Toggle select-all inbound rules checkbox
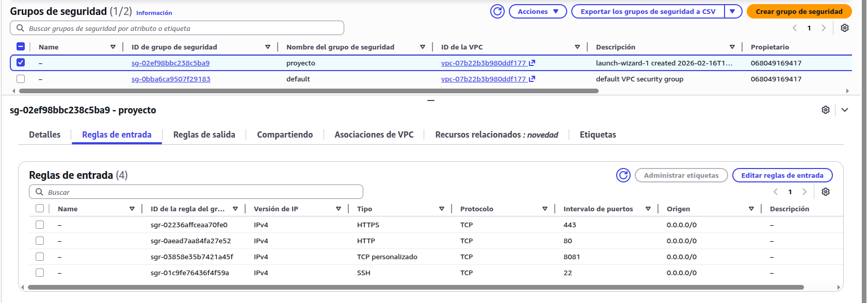The height and width of the screenshot is (303, 868). pyautogui.click(x=40, y=208)
